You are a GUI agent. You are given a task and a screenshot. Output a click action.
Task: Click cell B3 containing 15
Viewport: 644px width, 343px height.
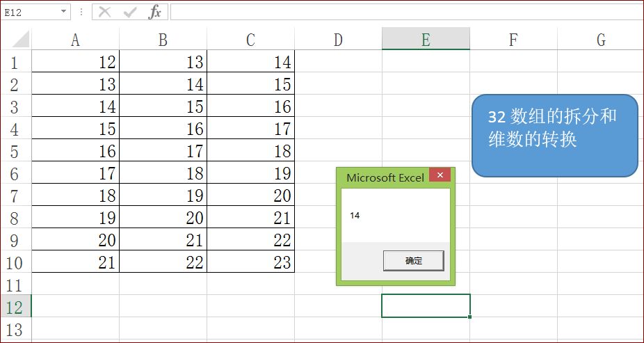point(163,106)
